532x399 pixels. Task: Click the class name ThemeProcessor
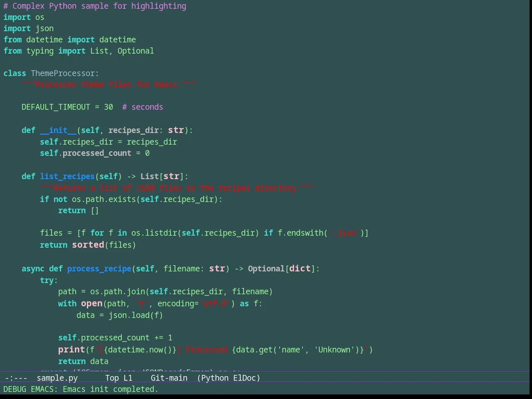(x=63, y=73)
